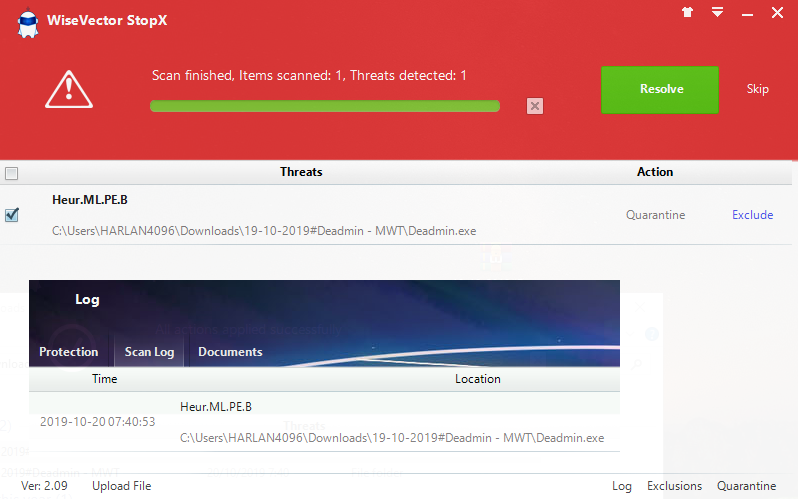
Task: Select the Deadmin.exe path in log entry
Action: (392, 438)
